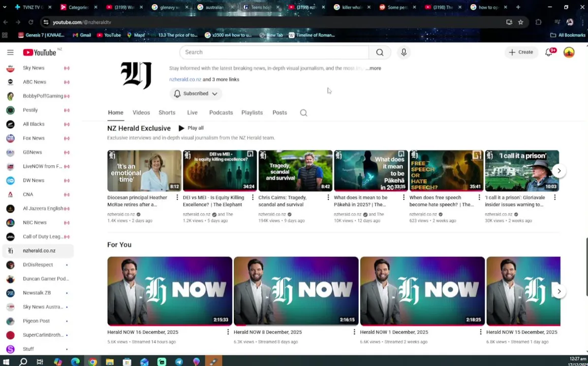588x366 pixels.
Task: Open options for Chris Cairns video
Action: (328, 198)
